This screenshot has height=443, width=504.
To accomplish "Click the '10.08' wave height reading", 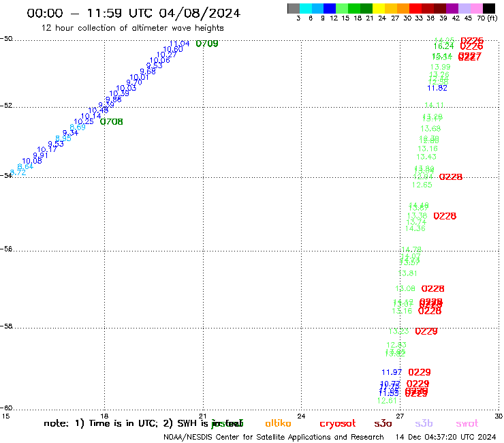I will (x=32, y=161).
